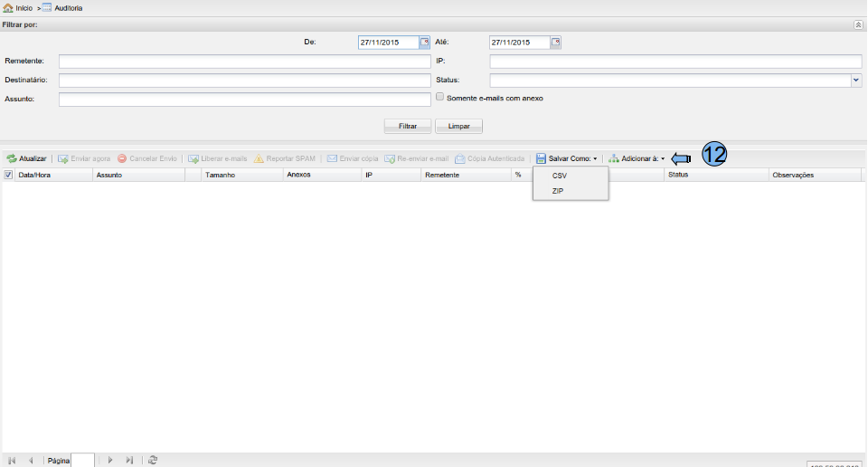Choose ZIP from Salvar Como menu
The image size is (868, 467).
[x=558, y=191]
